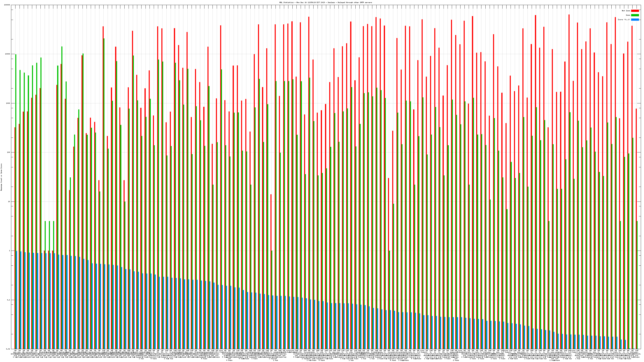The image size is (644, 362).
Task: Click the blue Score legend swatch
Action: pos(635,20)
